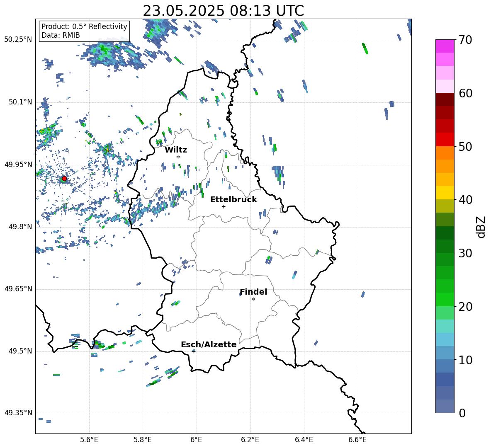Click the colorbar tick label 0
The width and height of the screenshot is (491, 448).
(462, 413)
